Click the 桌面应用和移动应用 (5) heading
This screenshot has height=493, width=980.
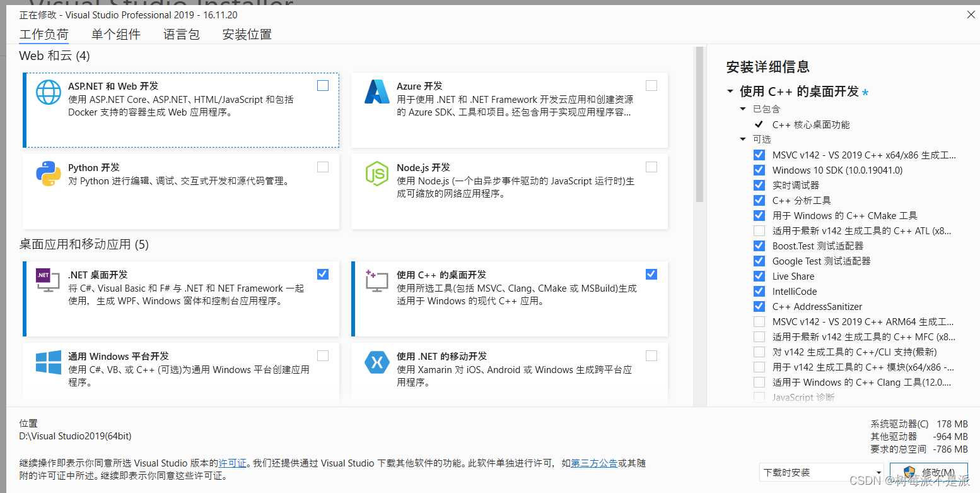coord(84,244)
